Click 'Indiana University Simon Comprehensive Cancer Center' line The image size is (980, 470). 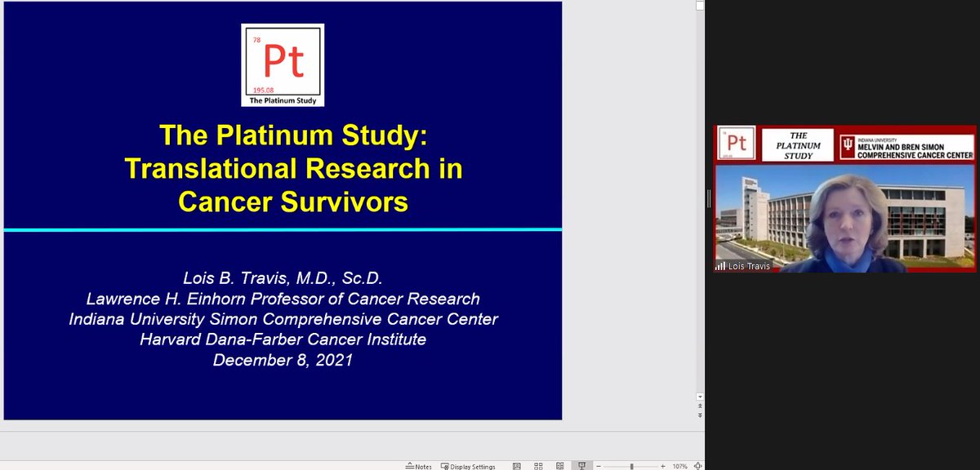[283, 319]
